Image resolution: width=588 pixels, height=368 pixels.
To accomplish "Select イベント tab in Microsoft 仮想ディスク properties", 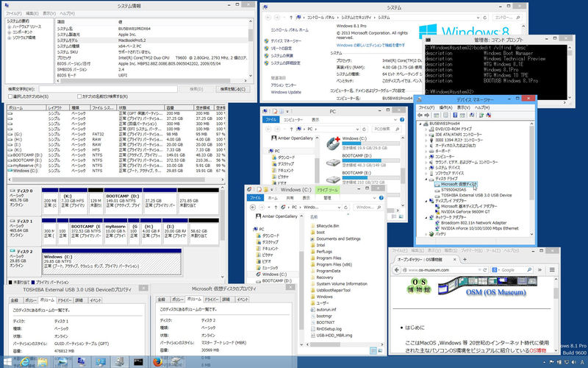I will pyautogui.click(x=243, y=300).
